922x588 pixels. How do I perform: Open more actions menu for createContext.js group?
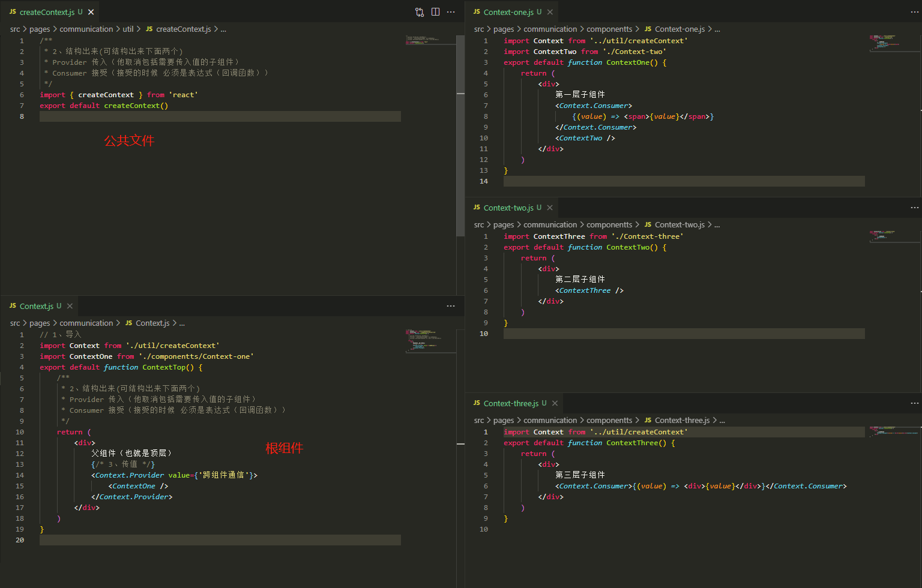[x=451, y=12]
